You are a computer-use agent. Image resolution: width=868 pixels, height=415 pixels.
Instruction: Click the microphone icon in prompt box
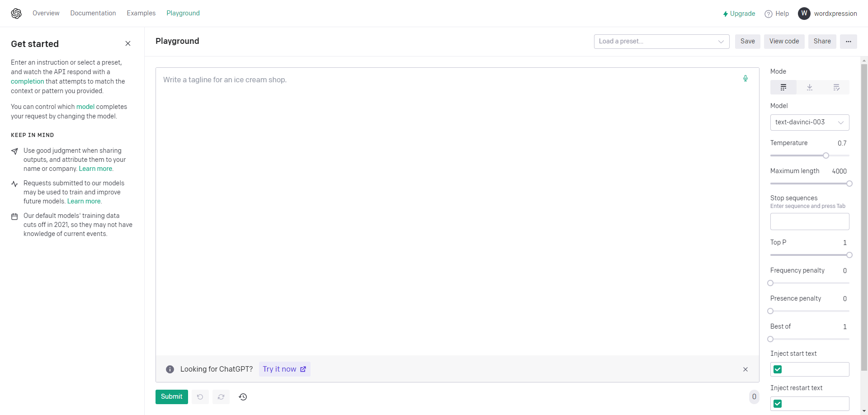pyautogui.click(x=745, y=78)
